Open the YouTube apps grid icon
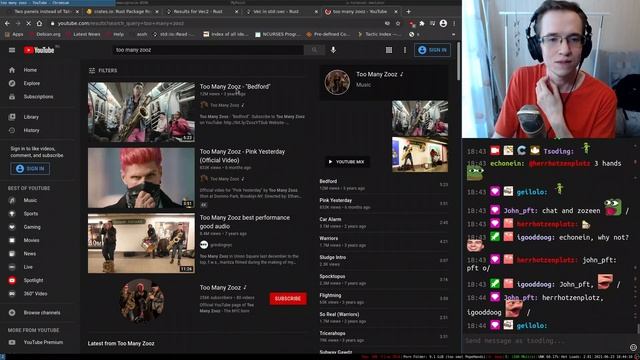The height and width of the screenshot is (360, 640). (x=389, y=50)
